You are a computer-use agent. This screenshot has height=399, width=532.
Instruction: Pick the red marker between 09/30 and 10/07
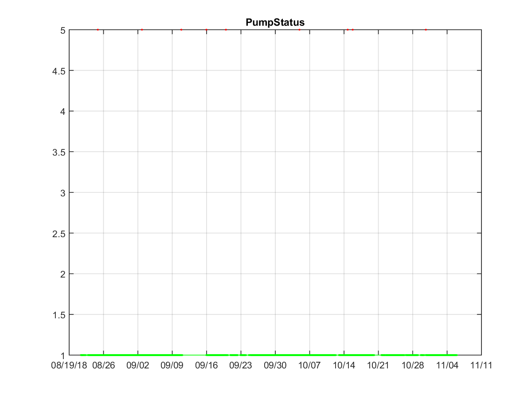(300, 30)
